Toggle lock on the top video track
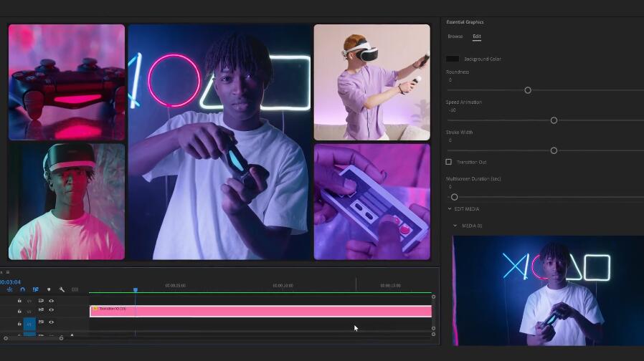This screenshot has width=644, height=361. pyautogui.click(x=19, y=301)
